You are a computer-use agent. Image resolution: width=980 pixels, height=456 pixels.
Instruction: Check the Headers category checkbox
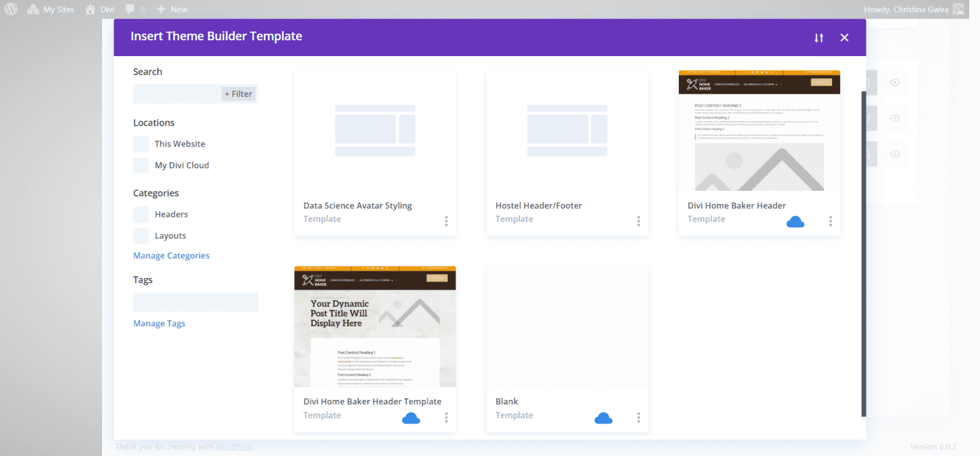point(140,214)
